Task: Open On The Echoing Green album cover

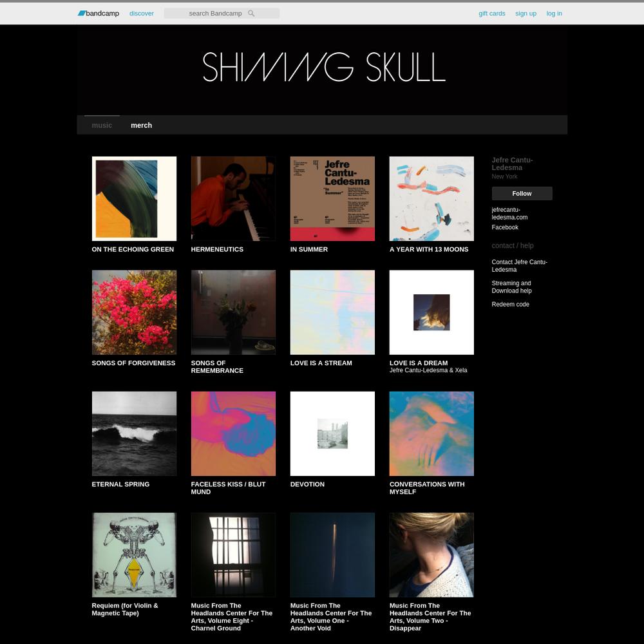Action: click(135, 198)
